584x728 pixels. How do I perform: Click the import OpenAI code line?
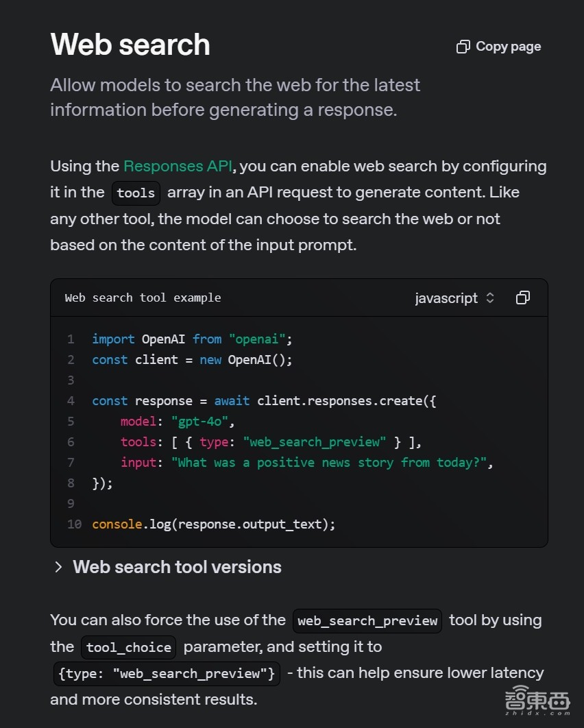click(192, 339)
